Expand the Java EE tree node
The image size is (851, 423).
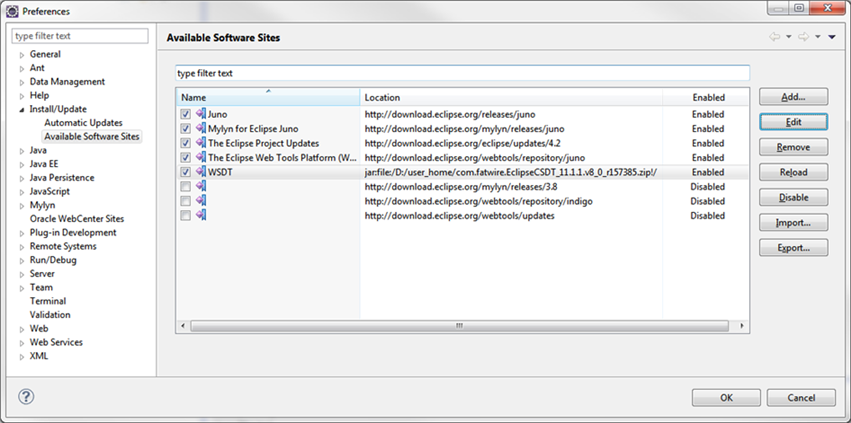point(22,165)
